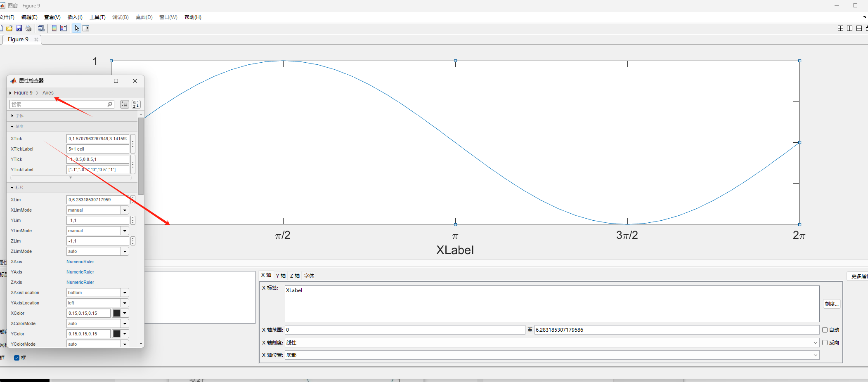Open the ZLim editor via its ellipsis
Viewport: 868px width, 382px height.
(133, 241)
